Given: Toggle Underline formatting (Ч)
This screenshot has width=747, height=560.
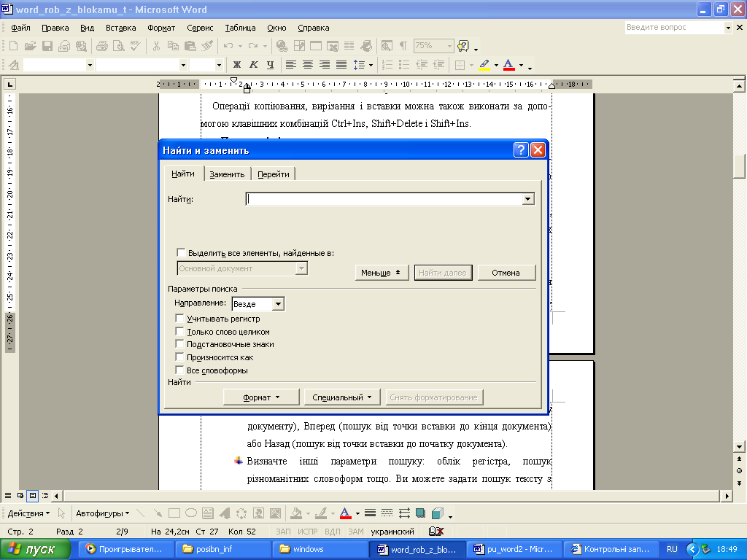Looking at the screenshot, I should point(270,65).
